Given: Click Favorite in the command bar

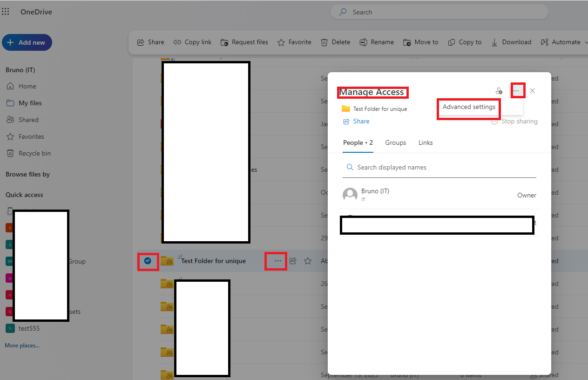Looking at the screenshot, I should [x=294, y=42].
